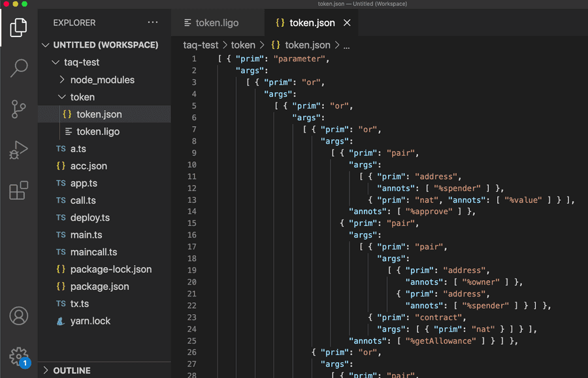This screenshot has width=588, height=378.
Task: Open the Explorer view in activity bar
Action: click(19, 27)
